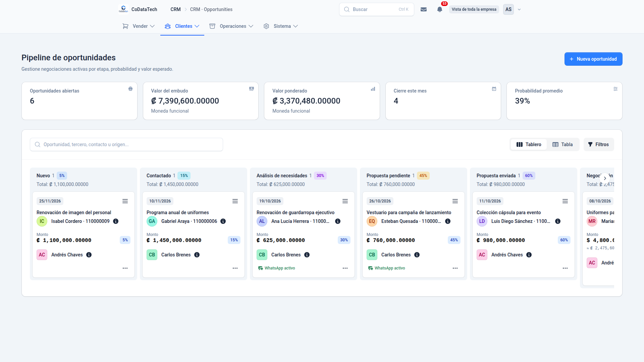Click the CRM · Opportunities breadcrumb

click(x=211, y=9)
